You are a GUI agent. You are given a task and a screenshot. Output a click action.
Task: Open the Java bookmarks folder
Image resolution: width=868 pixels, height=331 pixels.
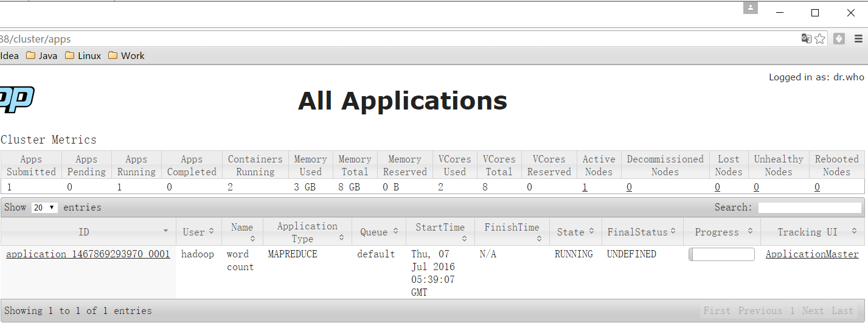pos(41,55)
